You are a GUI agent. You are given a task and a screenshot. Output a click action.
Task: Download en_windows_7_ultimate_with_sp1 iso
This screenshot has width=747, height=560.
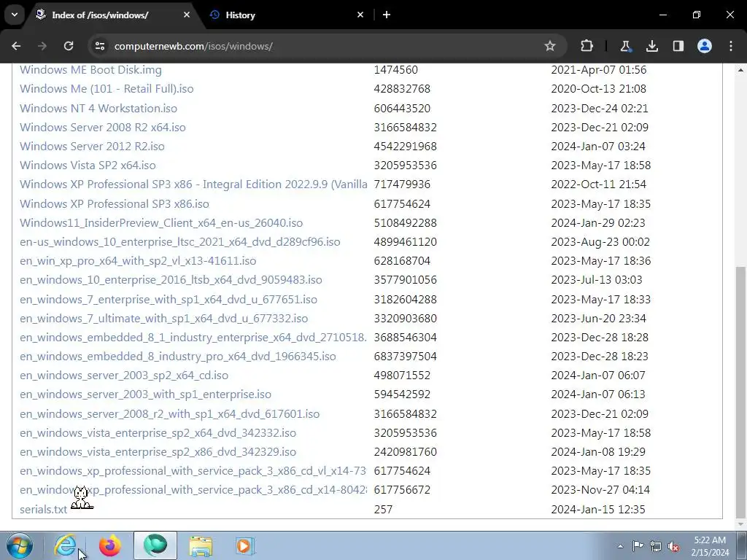coord(163,319)
